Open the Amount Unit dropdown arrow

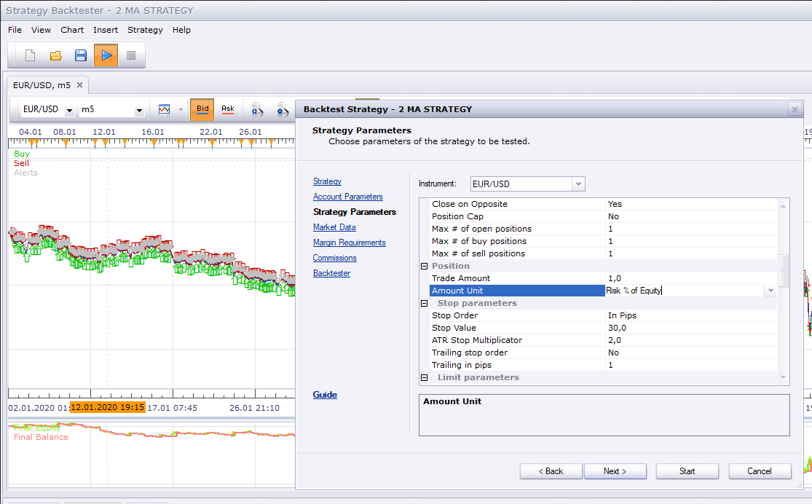tap(770, 291)
